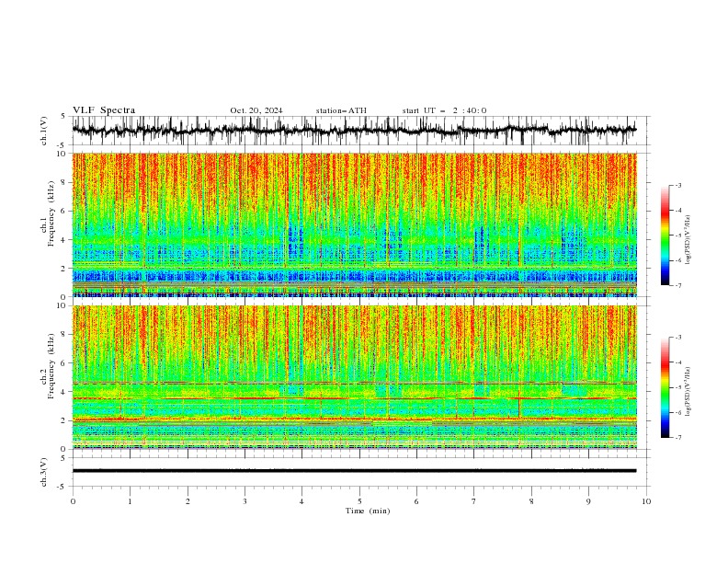728x563 pixels.
Task: Click the '5' tick on time axis
Action: (x=359, y=501)
